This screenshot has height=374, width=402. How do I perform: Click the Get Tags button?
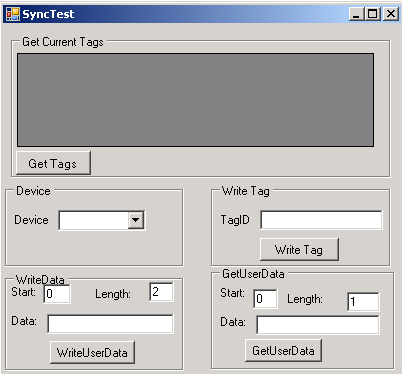point(53,163)
